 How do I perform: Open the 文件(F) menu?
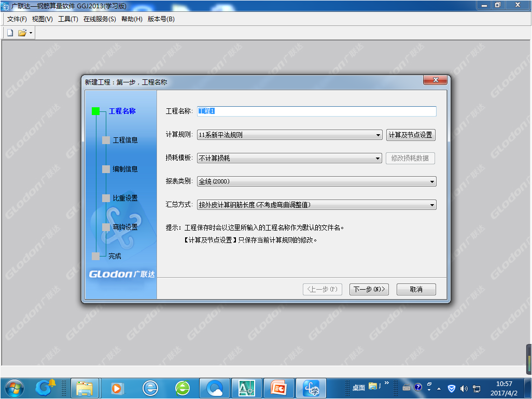pos(17,19)
